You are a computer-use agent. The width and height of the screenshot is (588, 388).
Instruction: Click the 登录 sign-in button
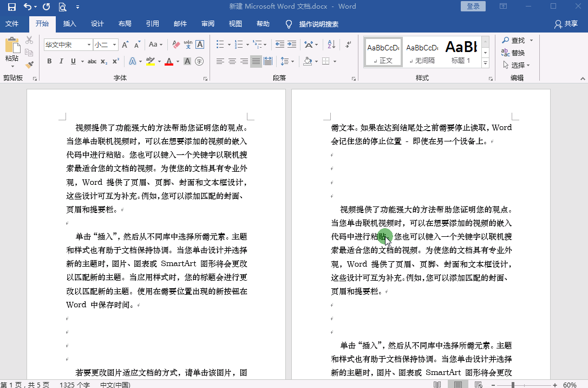pos(473,7)
